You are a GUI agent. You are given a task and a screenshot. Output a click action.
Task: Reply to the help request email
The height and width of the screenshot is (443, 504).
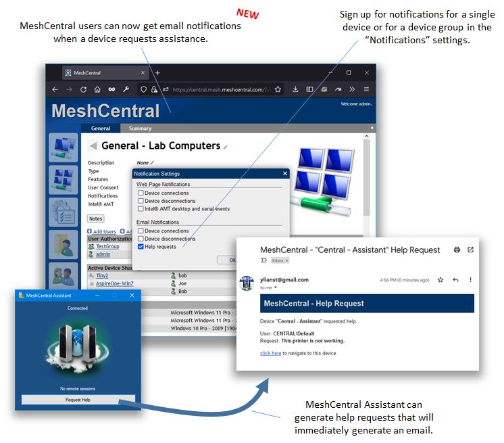tap(455, 279)
